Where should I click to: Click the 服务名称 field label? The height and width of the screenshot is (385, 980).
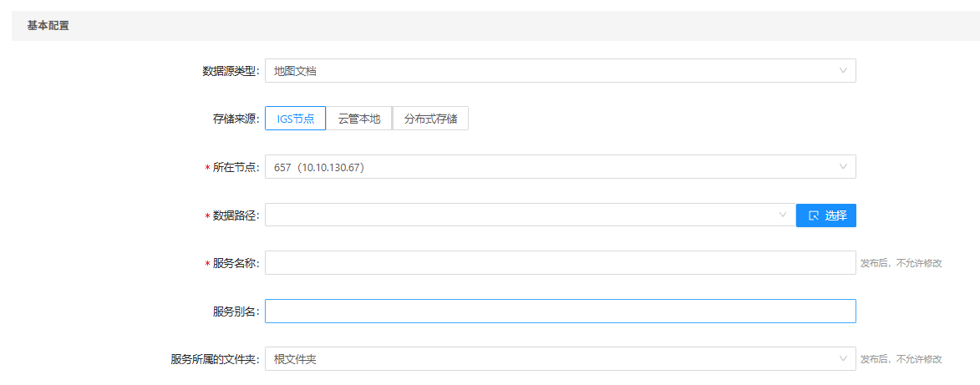tap(236, 263)
